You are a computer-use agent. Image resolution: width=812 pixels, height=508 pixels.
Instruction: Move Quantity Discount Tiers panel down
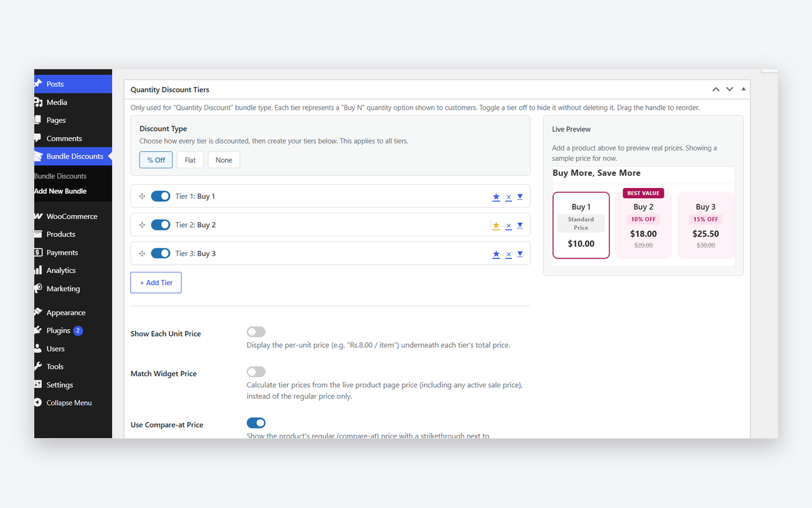tap(730, 90)
